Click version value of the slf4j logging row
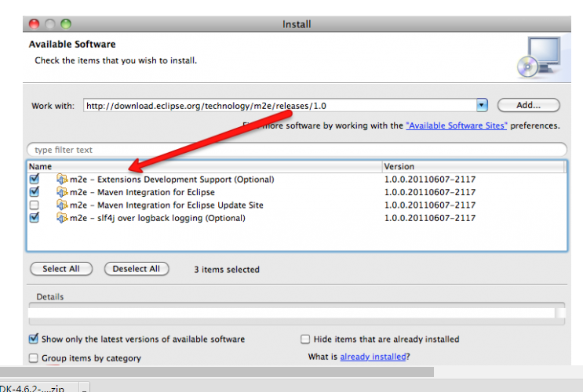 [430, 218]
